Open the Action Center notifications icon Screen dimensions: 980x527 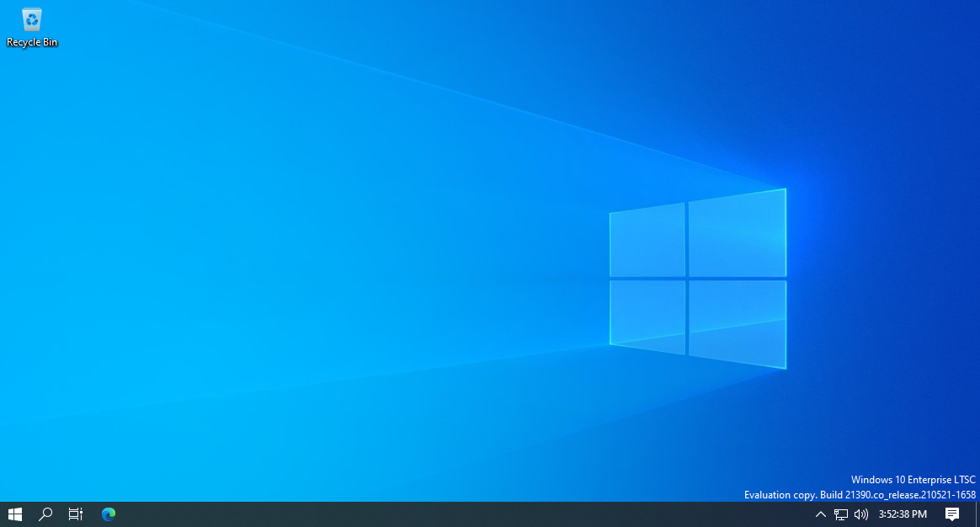pos(952,514)
